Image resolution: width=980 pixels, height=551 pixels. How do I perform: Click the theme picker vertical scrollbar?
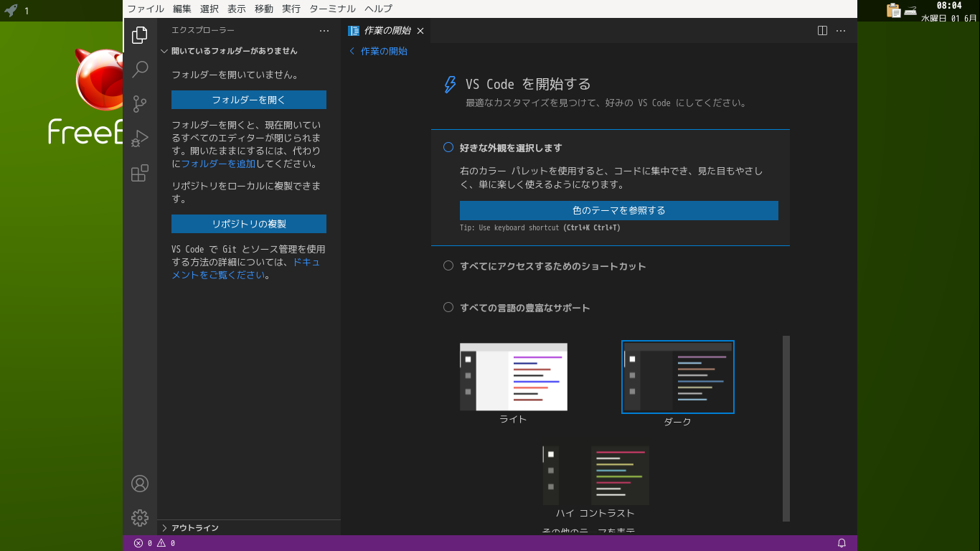pyautogui.click(x=786, y=428)
